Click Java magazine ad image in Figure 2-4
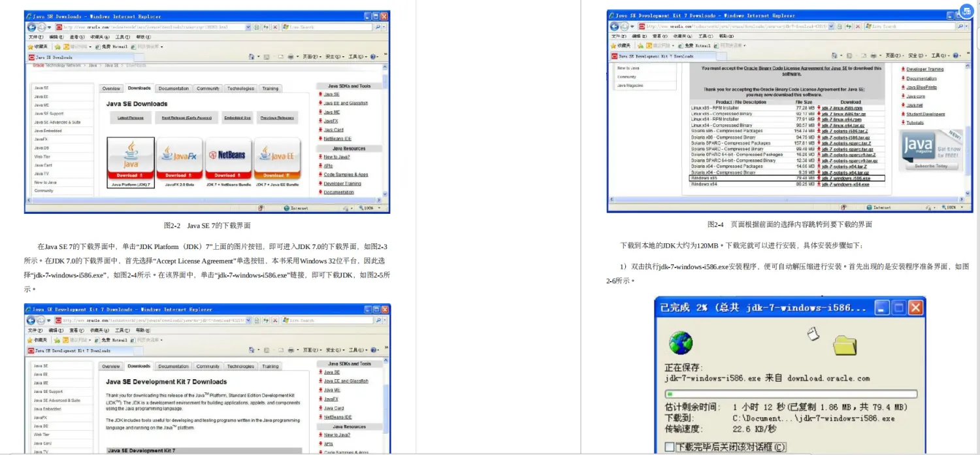980x455 pixels. (931, 150)
